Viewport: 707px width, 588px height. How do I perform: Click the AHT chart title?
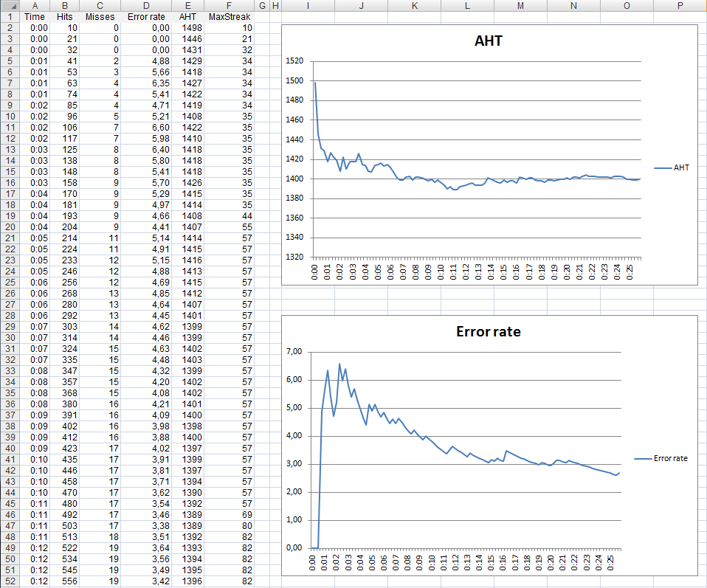tap(490, 41)
